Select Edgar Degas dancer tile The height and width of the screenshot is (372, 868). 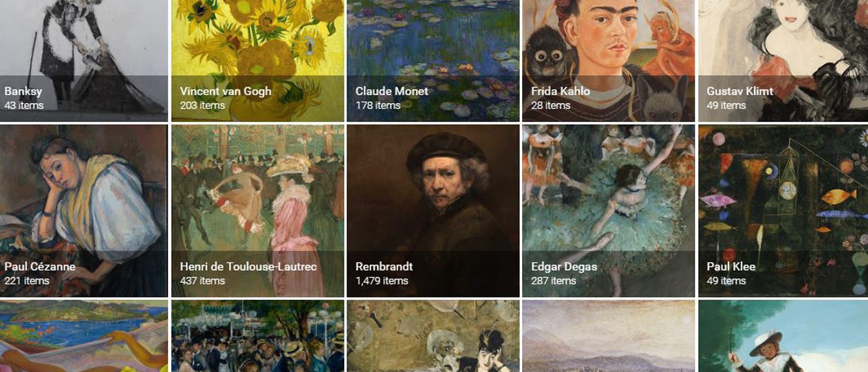[609, 211]
